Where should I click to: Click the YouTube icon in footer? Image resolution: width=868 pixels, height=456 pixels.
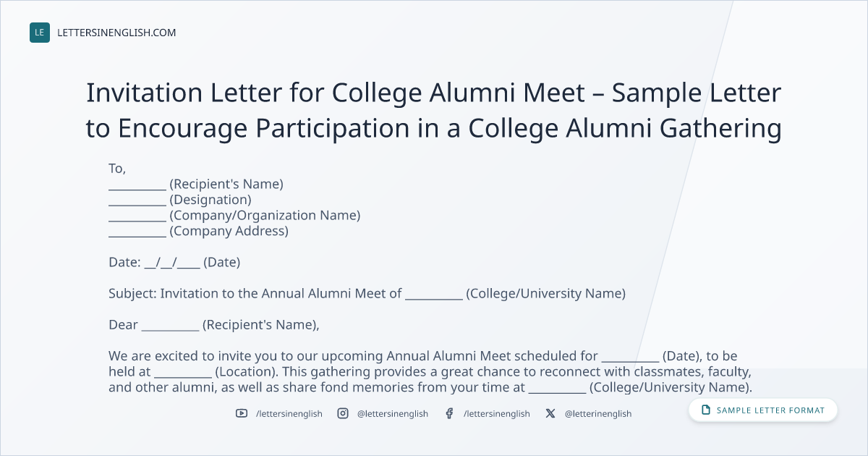(242, 413)
